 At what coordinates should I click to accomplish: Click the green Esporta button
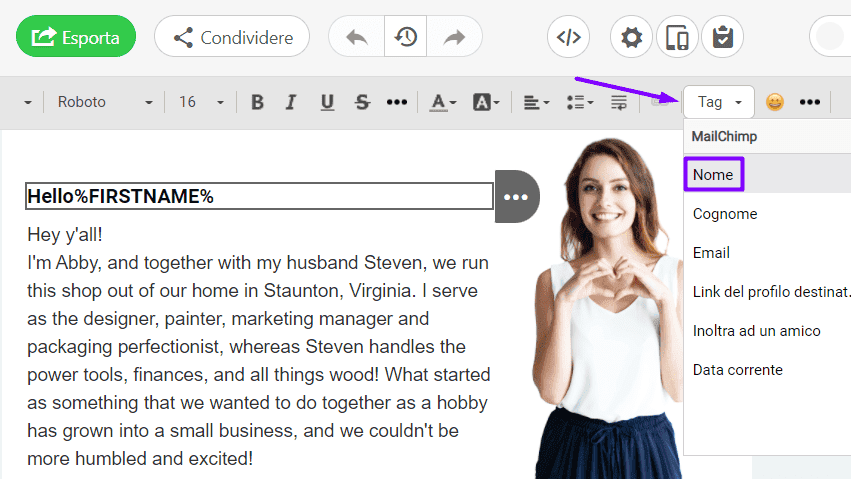[76, 37]
